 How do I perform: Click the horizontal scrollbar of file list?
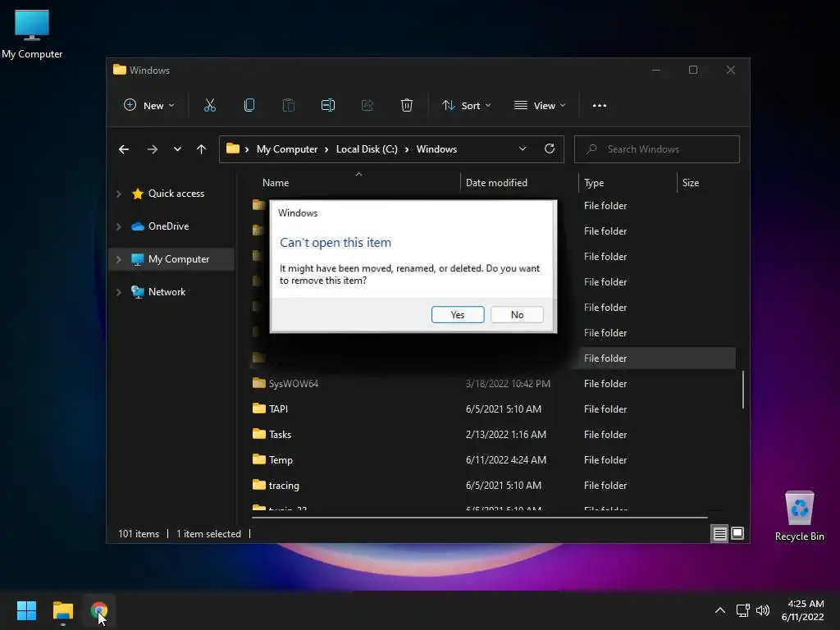[479, 518]
